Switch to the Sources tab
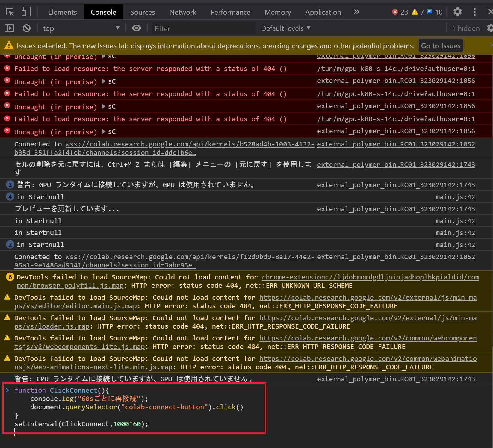Image resolution: width=493 pixels, height=448 pixels. [x=143, y=12]
